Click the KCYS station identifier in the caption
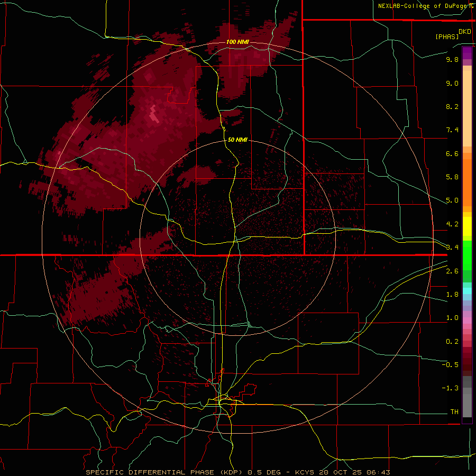Screen dimensions: 476x476 click(305, 472)
